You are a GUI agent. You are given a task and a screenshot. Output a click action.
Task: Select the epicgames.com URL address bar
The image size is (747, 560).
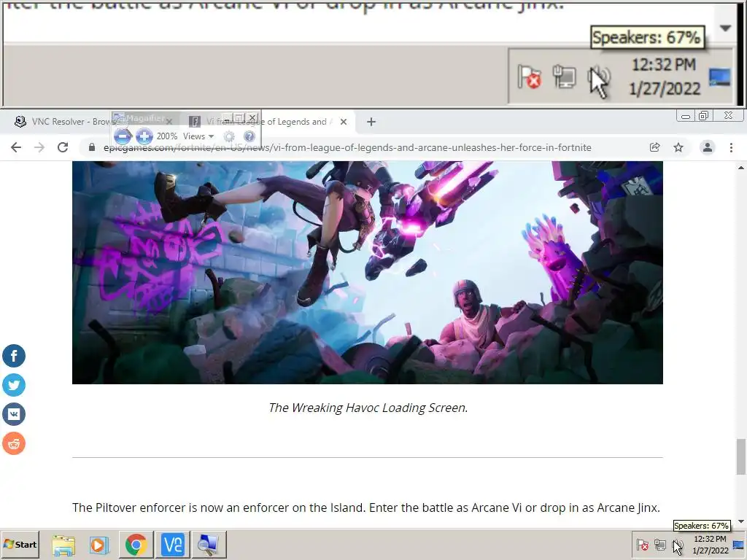tap(347, 147)
